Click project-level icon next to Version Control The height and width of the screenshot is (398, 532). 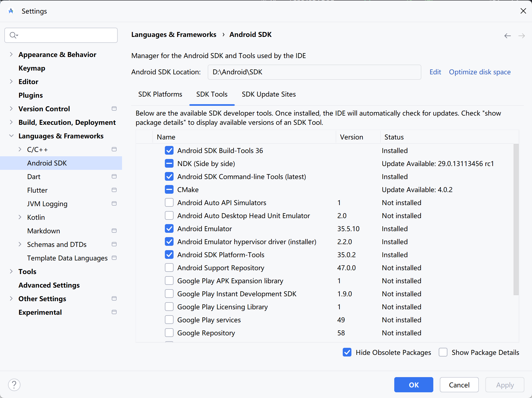point(114,109)
